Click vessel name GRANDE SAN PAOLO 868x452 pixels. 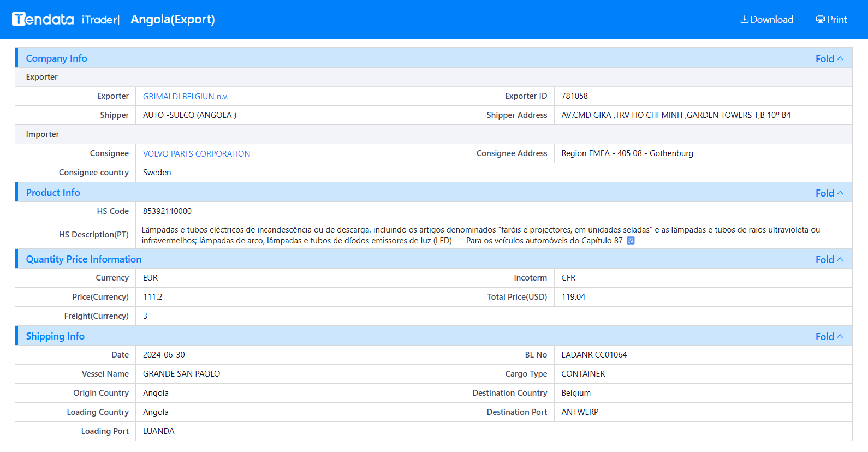tap(181, 374)
